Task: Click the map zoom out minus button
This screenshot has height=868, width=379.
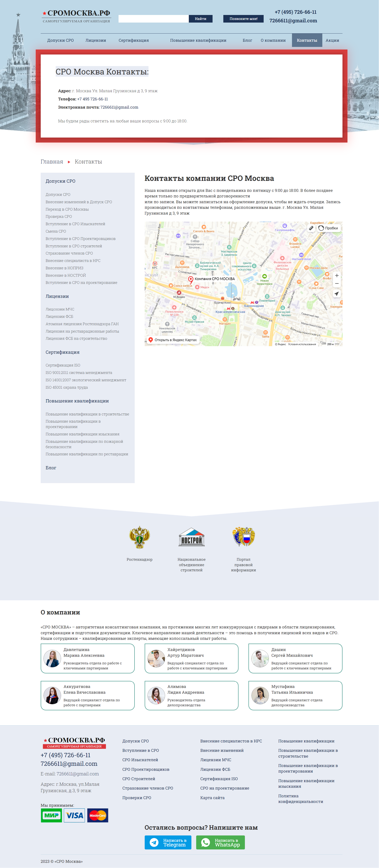Action: tap(336, 284)
